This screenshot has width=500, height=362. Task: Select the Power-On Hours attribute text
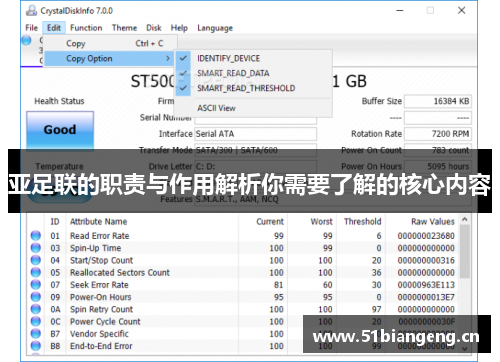tap(101, 297)
